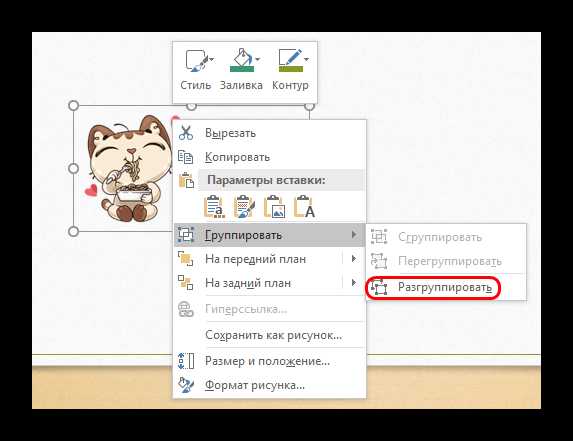Open Размер и положение dialog

point(270,361)
